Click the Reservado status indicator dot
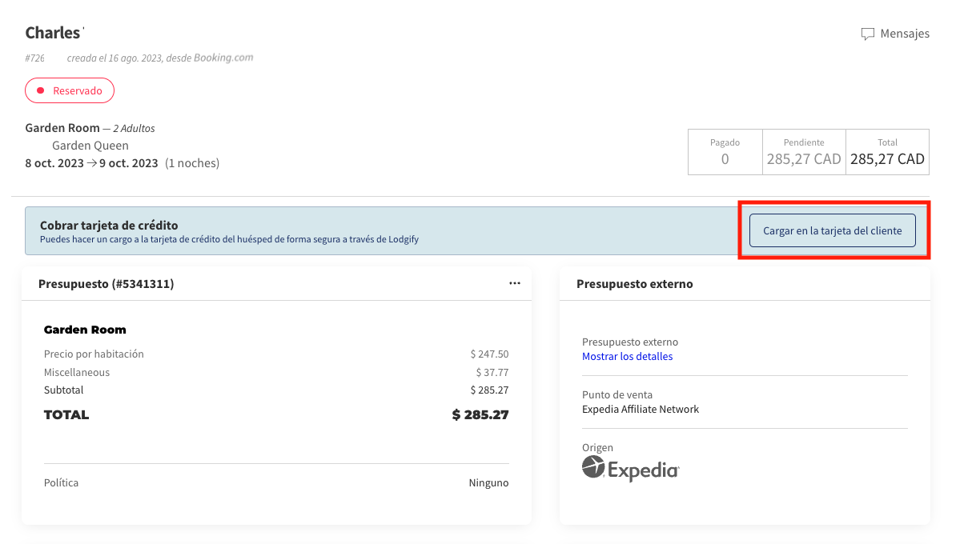 coord(41,90)
